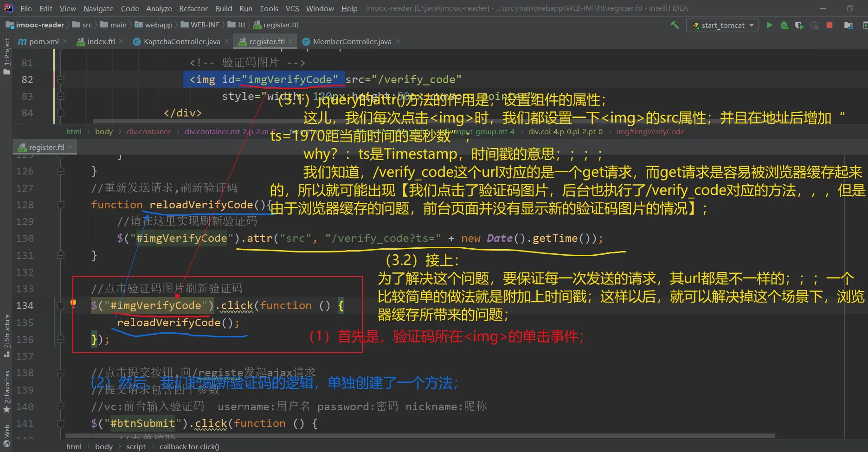Click line number 134 in the gutter
The width and height of the screenshot is (868, 452).
pos(25,305)
